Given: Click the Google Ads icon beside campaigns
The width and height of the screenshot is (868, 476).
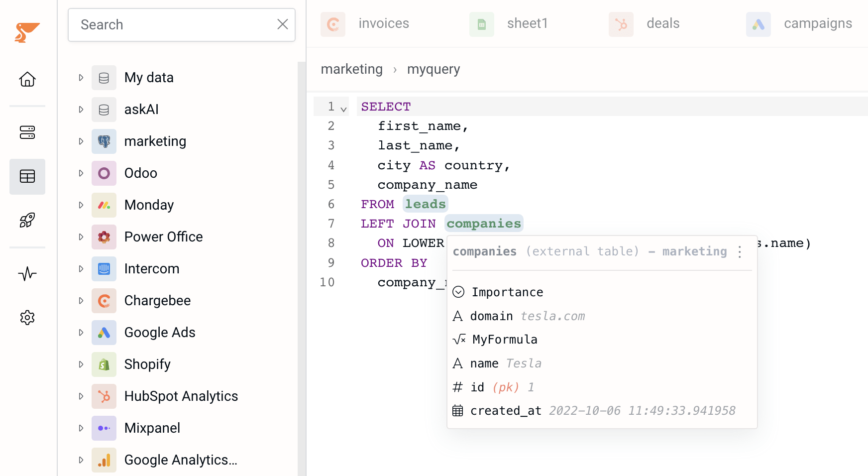Looking at the screenshot, I should [x=758, y=24].
